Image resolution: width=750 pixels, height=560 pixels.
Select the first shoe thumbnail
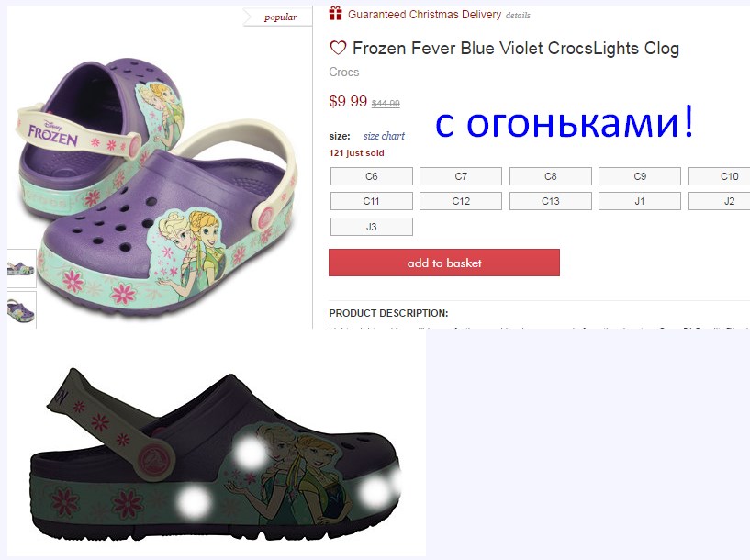[21, 268]
